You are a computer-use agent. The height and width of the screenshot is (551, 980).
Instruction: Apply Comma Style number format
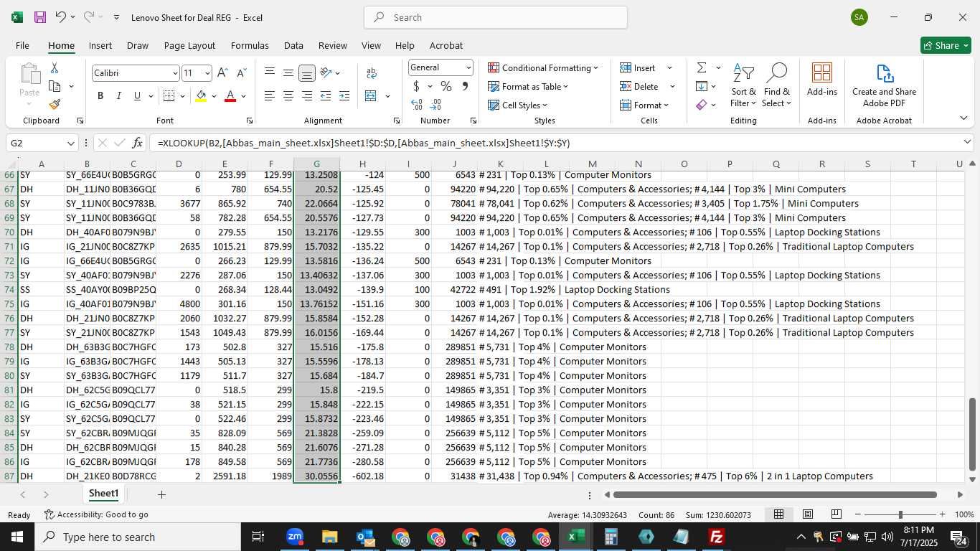pyautogui.click(x=465, y=86)
